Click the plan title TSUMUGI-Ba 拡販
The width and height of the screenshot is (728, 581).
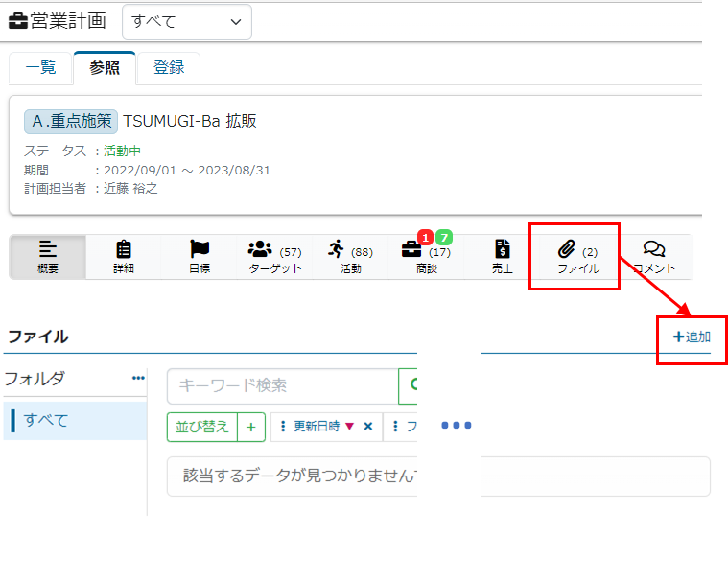(x=190, y=121)
